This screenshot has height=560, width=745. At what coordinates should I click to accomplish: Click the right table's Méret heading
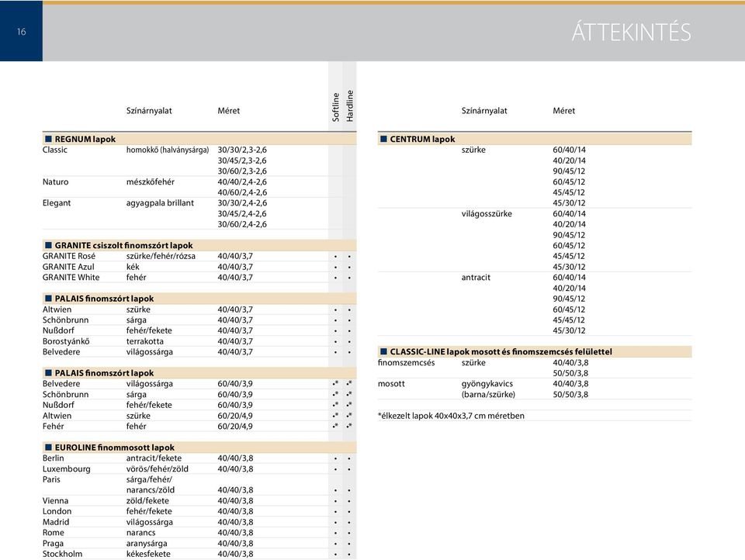564,111
